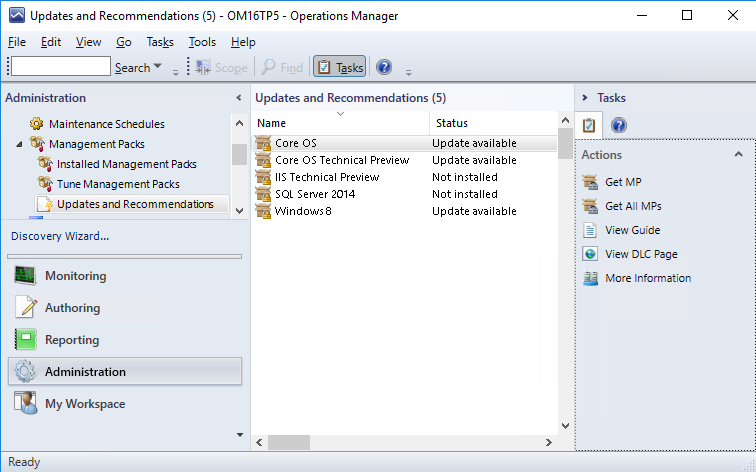Image resolution: width=756 pixels, height=472 pixels.
Task: Click the Get MP action icon
Action: 590,182
